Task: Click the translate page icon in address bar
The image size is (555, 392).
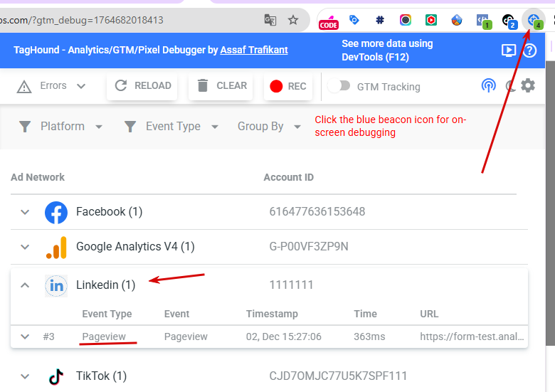Action: 270,20
